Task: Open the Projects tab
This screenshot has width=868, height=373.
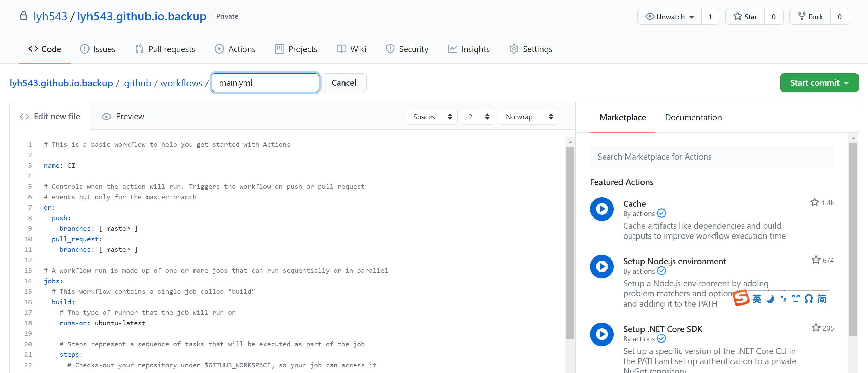Action: tap(296, 49)
